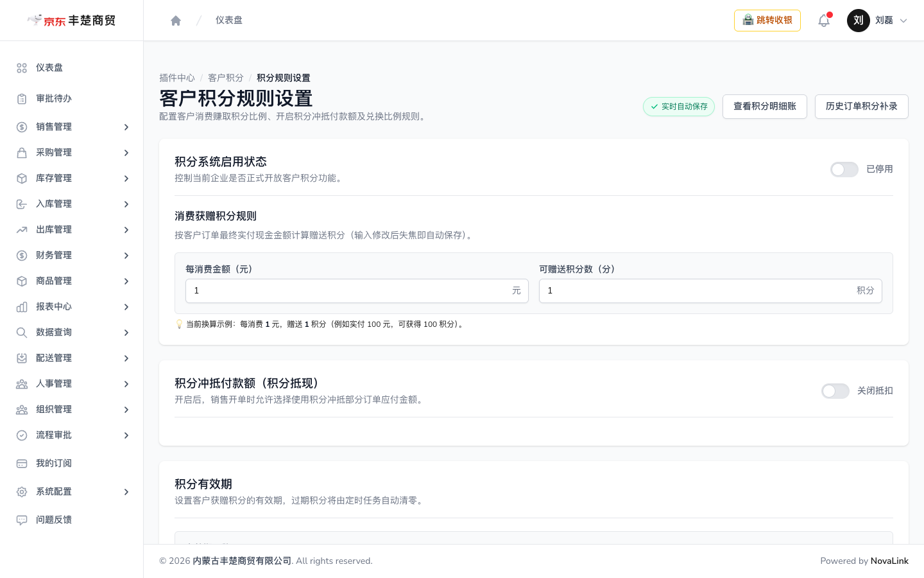
Task: Click the 报表中心 chart icon
Action: (22, 307)
